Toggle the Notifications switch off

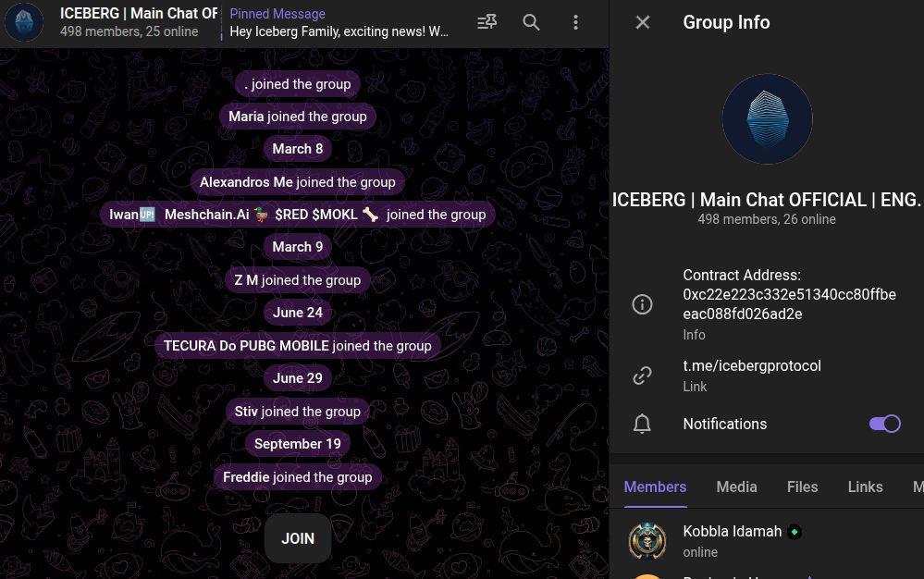click(884, 424)
